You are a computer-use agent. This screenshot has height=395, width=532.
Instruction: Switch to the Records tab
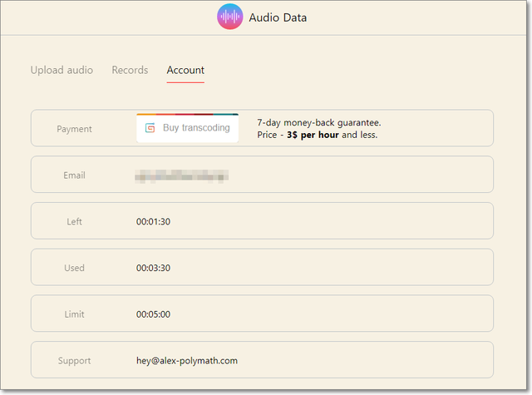[x=130, y=70]
